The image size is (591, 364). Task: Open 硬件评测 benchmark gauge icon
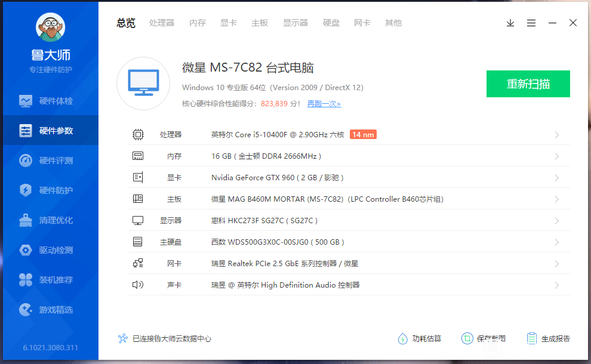pyautogui.click(x=26, y=161)
